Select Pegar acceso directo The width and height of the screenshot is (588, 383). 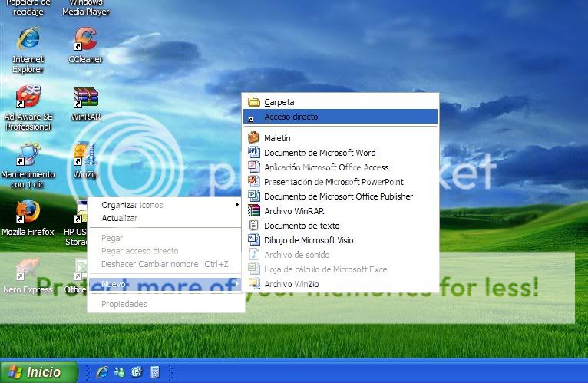(165, 250)
